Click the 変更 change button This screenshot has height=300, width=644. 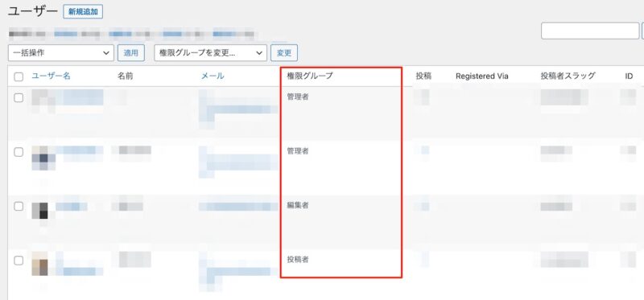coord(284,53)
